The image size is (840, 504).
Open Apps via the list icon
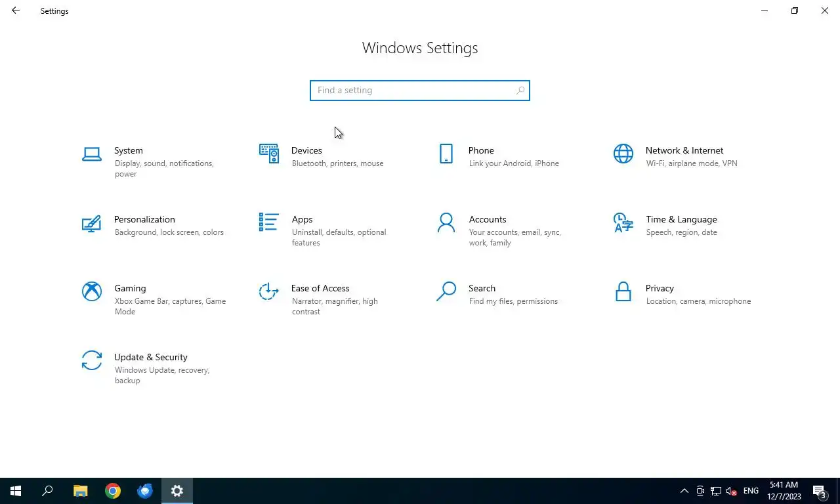coord(269,222)
